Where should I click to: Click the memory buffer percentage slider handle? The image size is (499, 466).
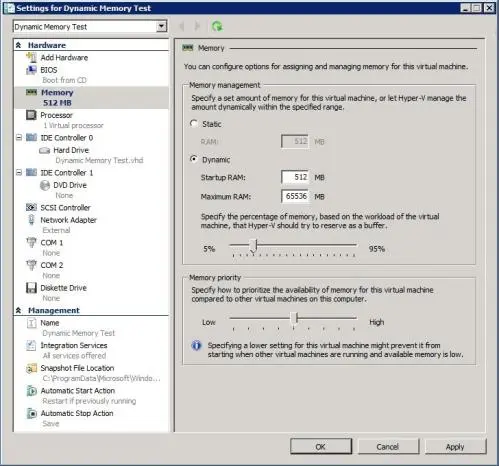pyautogui.click(x=254, y=245)
